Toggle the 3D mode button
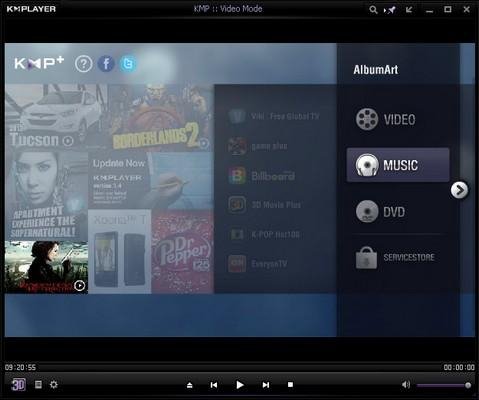This screenshot has height=400, width=479. coord(18,385)
